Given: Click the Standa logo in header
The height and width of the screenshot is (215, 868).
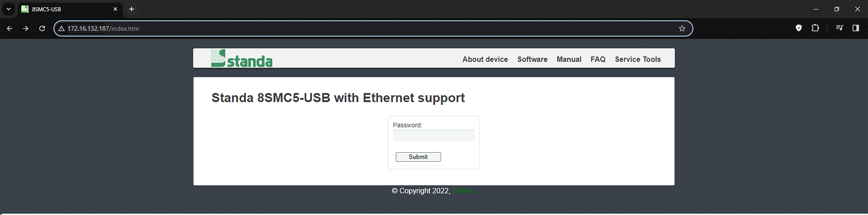Looking at the screenshot, I should [x=241, y=59].
